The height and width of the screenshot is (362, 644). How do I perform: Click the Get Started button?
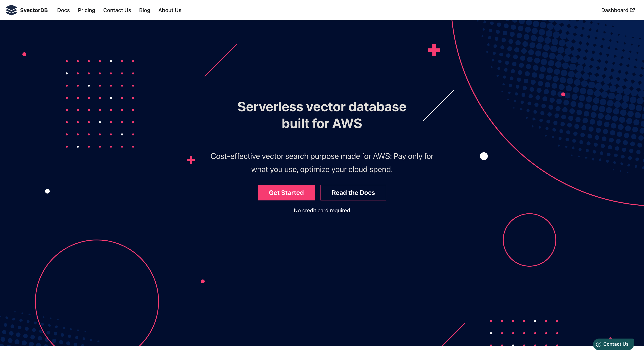click(x=286, y=193)
